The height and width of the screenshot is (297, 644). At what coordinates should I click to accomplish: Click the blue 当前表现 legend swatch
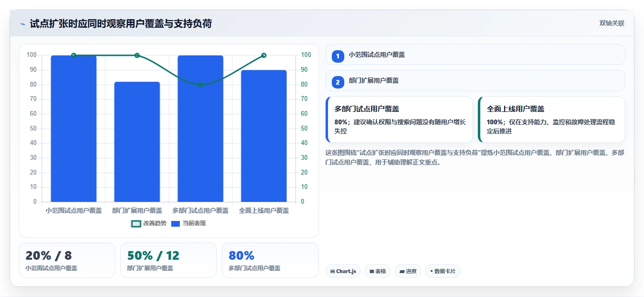(x=175, y=223)
